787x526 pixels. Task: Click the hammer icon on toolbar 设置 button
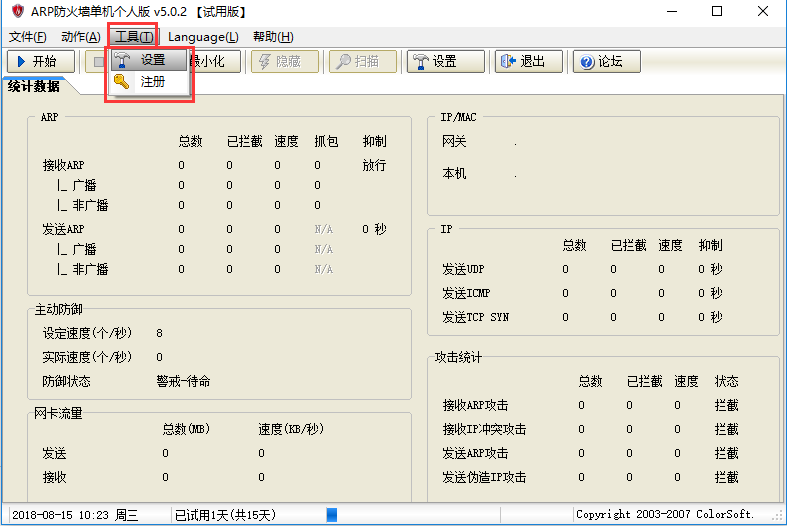point(421,61)
